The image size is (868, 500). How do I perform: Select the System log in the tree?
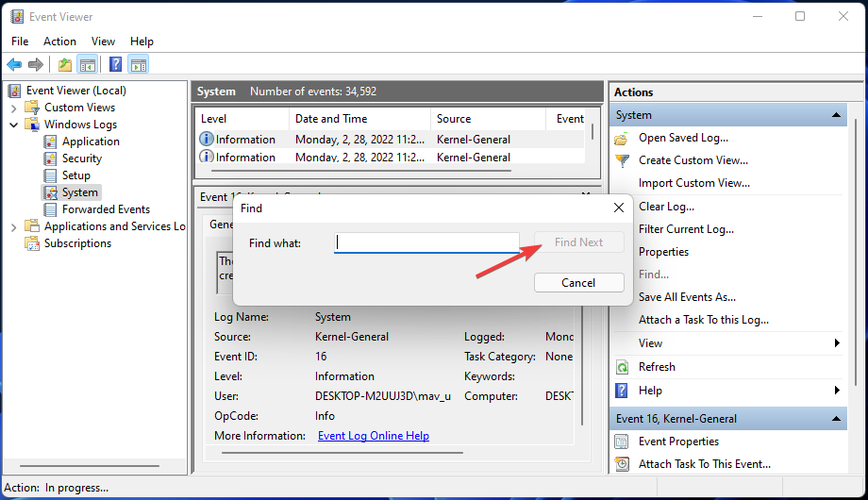click(x=79, y=192)
